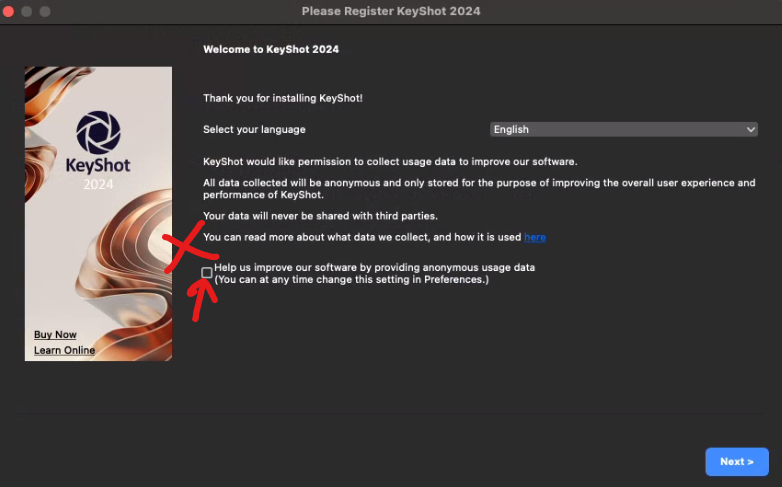Expand the language list using chevron arrow
Viewport: 782px width, 487px height.
(751, 129)
